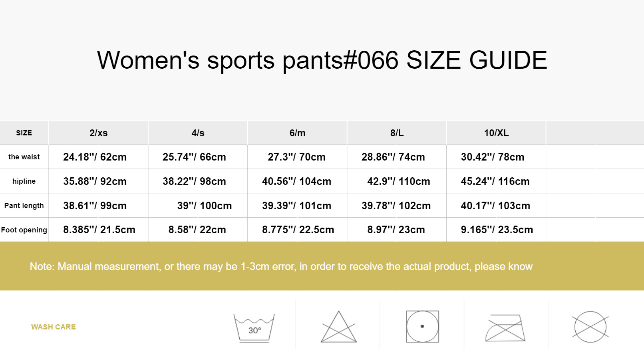644x361 pixels.
Task: Click the hipline row label
Action: coord(24,181)
